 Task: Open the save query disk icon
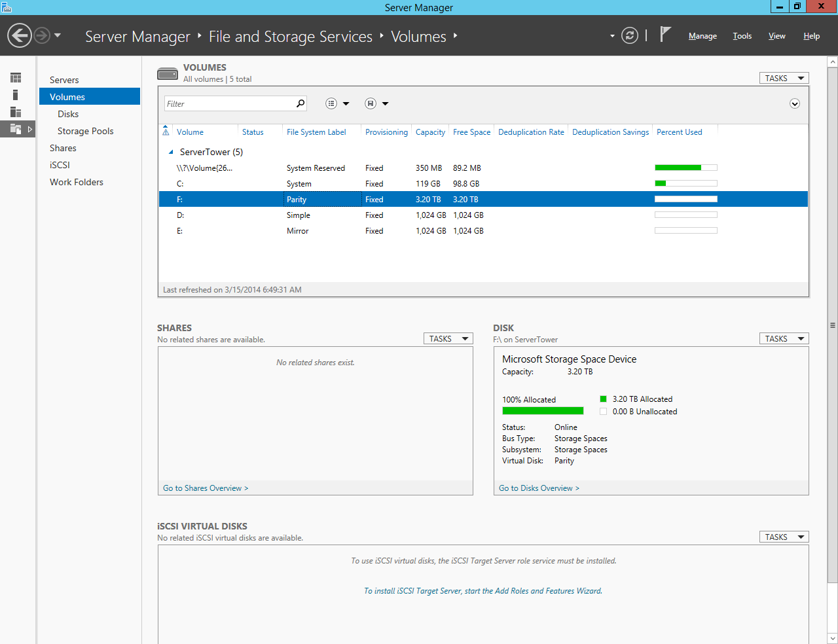pyautogui.click(x=371, y=103)
